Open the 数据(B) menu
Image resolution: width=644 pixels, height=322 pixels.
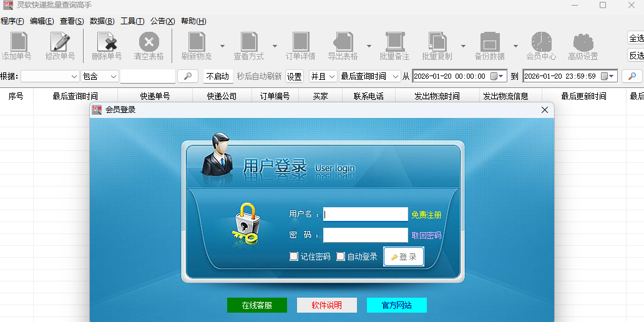tap(102, 21)
